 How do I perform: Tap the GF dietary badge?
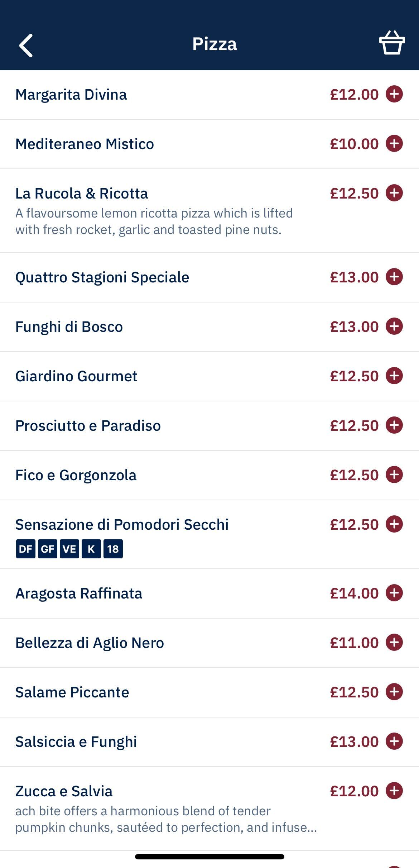click(x=47, y=549)
